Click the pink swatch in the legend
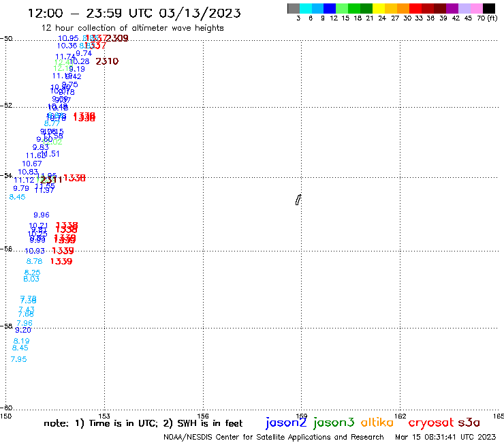The image size is (504, 443). click(x=476, y=8)
